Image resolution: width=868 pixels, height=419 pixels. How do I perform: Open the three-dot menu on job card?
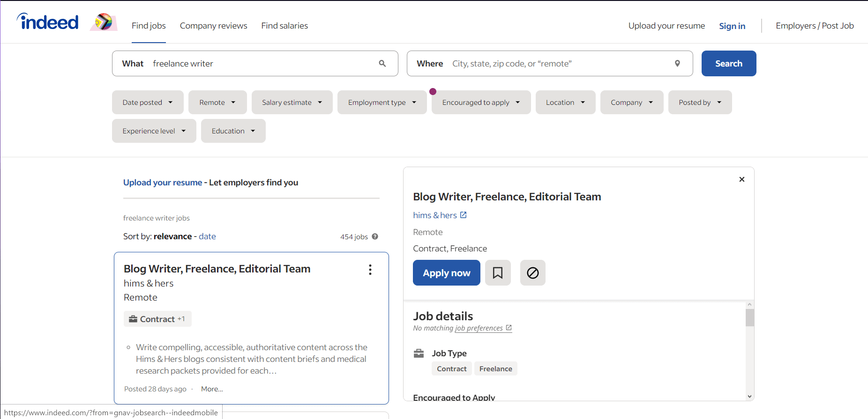click(x=370, y=270)
